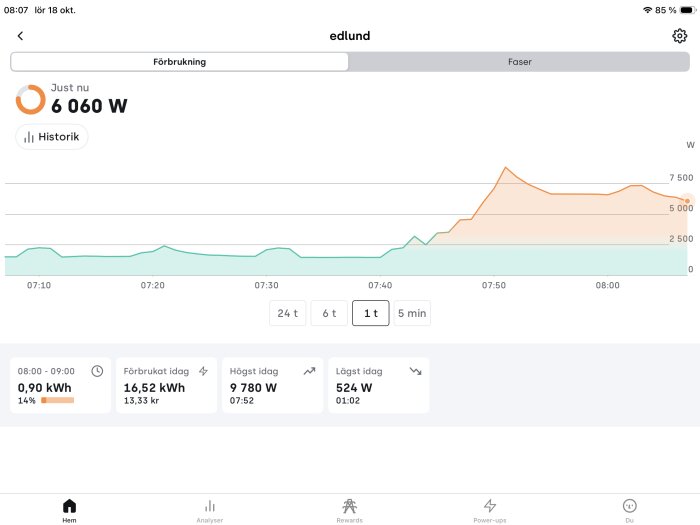This screenshot has height=525, width=700.
Task: Open the Hem home tab
Action: coord(69,511)
